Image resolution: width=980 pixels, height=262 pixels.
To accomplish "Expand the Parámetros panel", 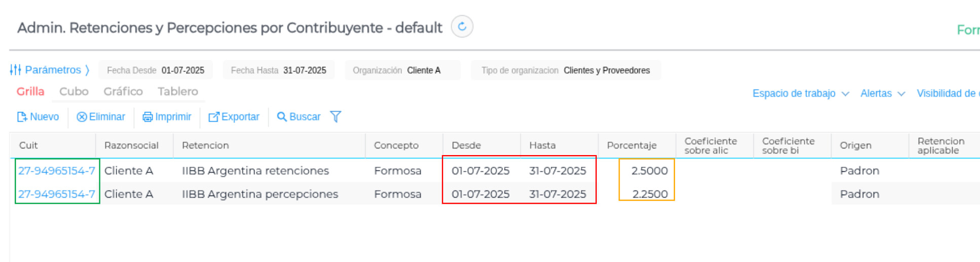I will coord(53,70).
